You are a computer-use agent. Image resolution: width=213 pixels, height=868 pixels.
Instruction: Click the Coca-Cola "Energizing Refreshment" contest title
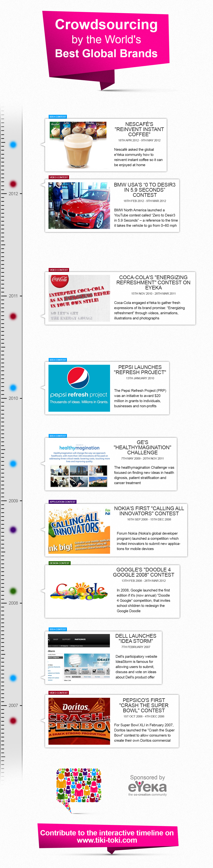point(153,282)
